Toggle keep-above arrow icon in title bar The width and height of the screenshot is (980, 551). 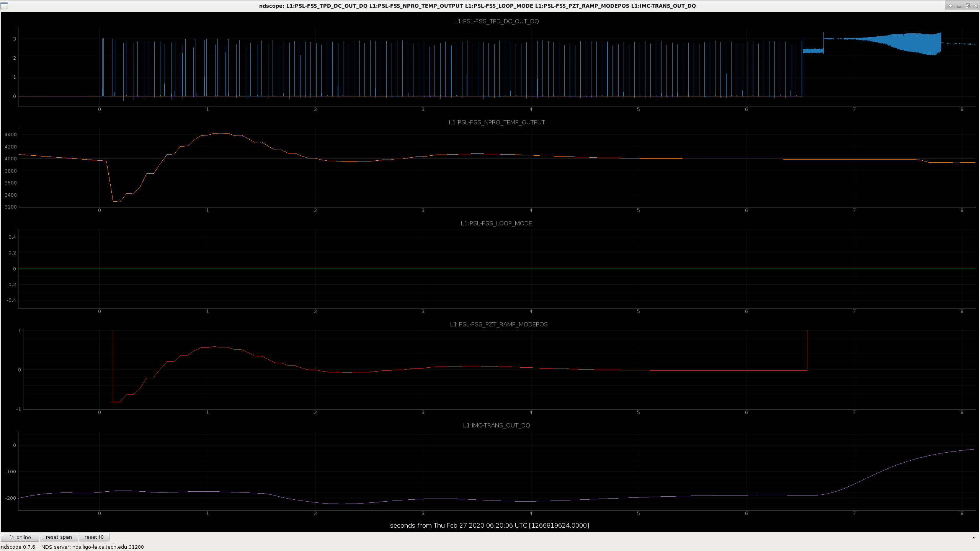[951, 6]
